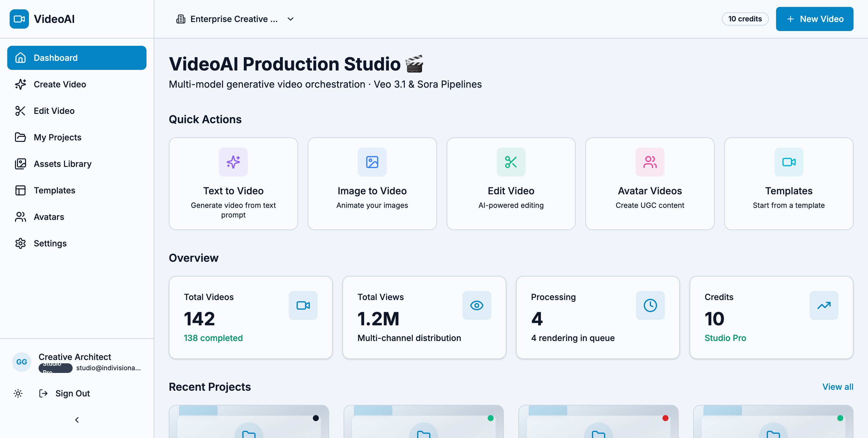Image resolution: width=868 pixels, height=438 pixels.
Task: Click the workspace building icon
Action: coord(181,19)
